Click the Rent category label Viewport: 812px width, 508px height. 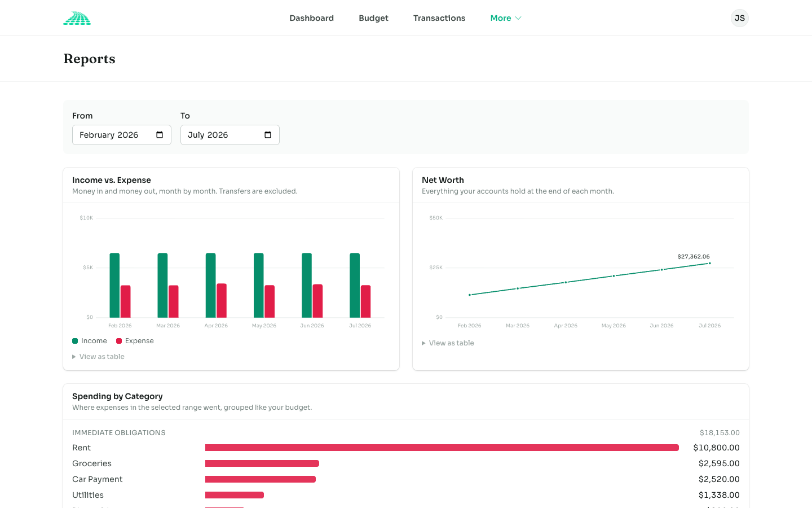(81, 448)
